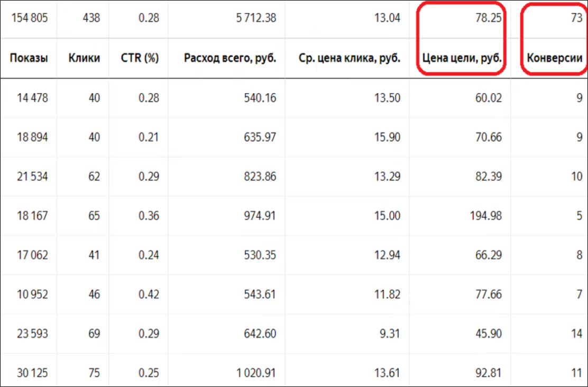Select CTR cell 0.36
The image size is (588, 387).
click(149, 216)
